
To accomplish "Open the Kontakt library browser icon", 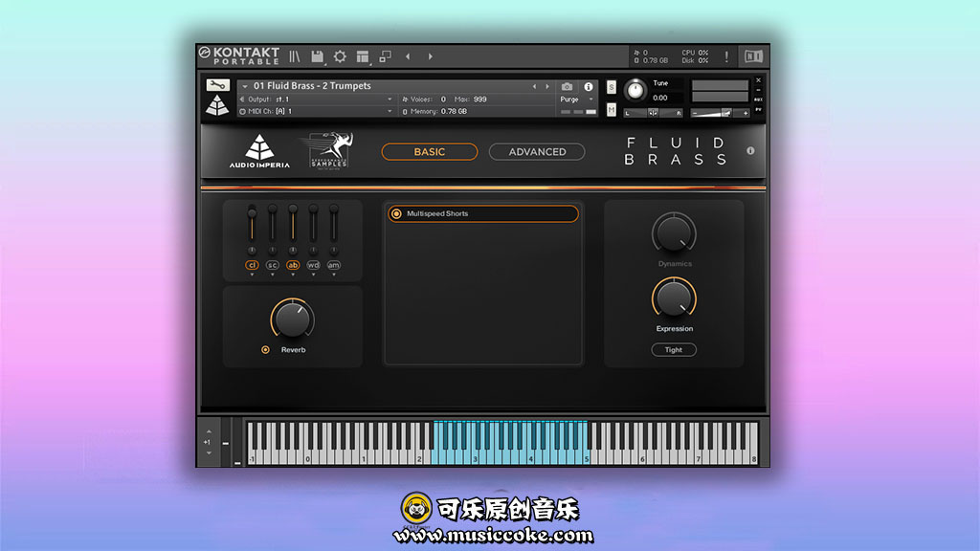I will click(295, 56).
